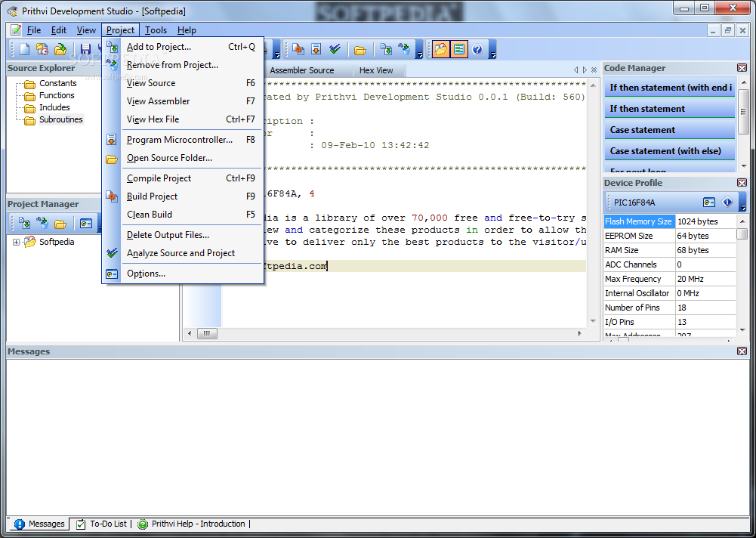Select the Flash Memory Size row
756x538 pixels.
(x=669, y=221)
